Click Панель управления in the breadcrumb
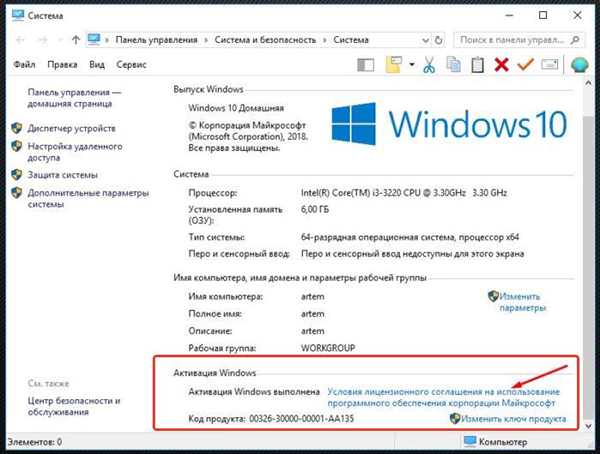Screen dimensions: 600x454 point(157,40)
